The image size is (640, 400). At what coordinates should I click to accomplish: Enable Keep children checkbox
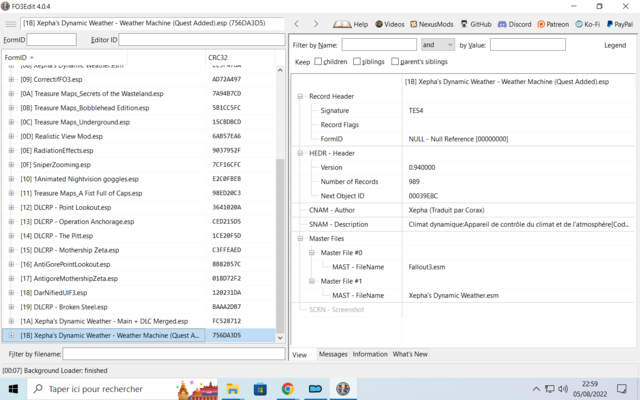coord(318,62)
